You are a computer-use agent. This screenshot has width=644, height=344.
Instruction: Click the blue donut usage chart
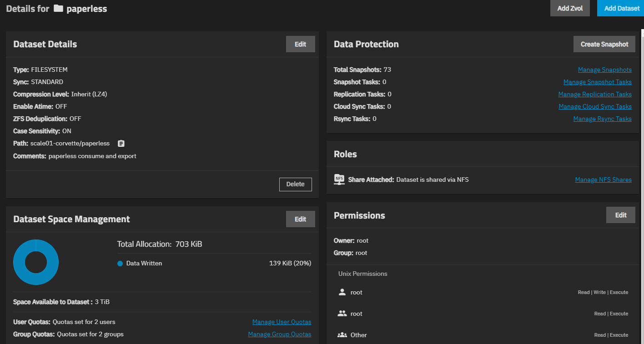36,262
